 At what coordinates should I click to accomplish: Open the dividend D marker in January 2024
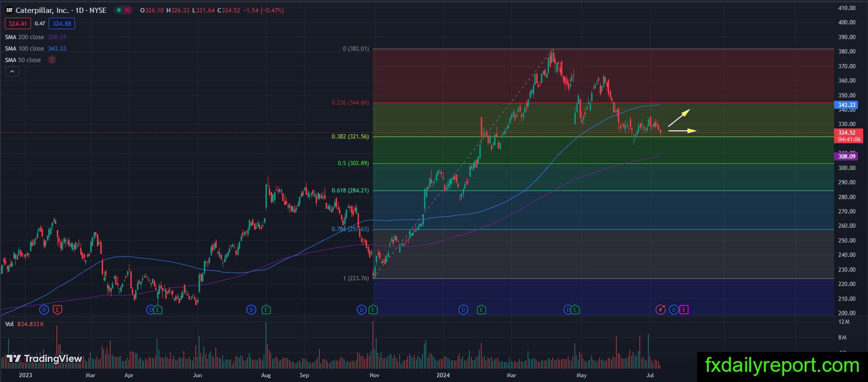[463, 310]
